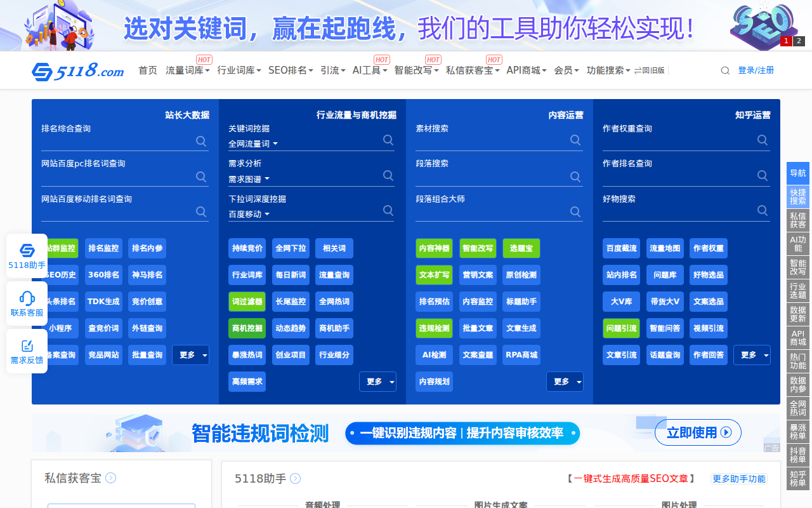Open 全网流量词 dropdown selector

point(253,144)
